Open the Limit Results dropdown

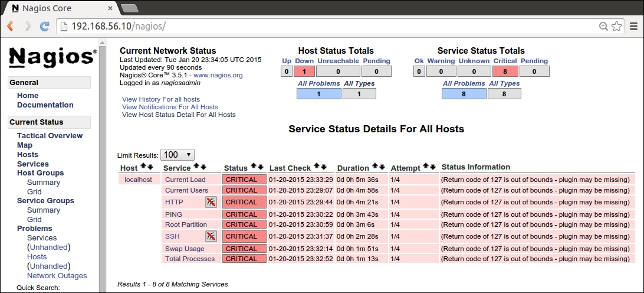click(x=177, y=155)
